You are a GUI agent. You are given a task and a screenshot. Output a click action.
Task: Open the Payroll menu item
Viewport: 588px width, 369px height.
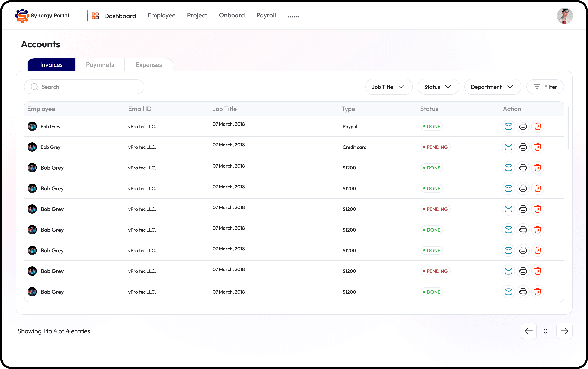click(x=266, y=15)
